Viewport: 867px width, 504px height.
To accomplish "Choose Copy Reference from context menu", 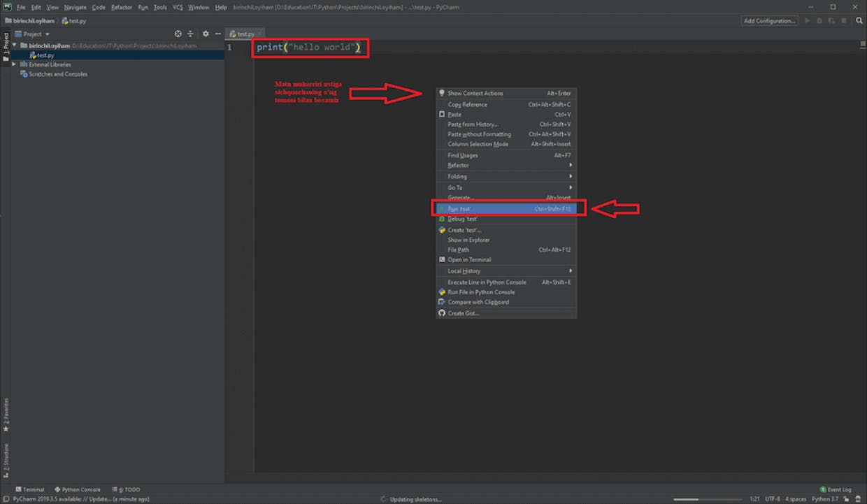I will pos(506,105).
